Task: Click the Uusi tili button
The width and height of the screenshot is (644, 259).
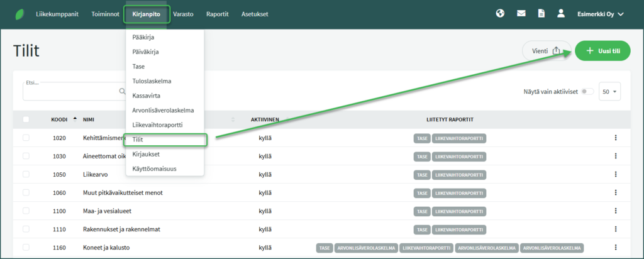Action: (602, 52)
